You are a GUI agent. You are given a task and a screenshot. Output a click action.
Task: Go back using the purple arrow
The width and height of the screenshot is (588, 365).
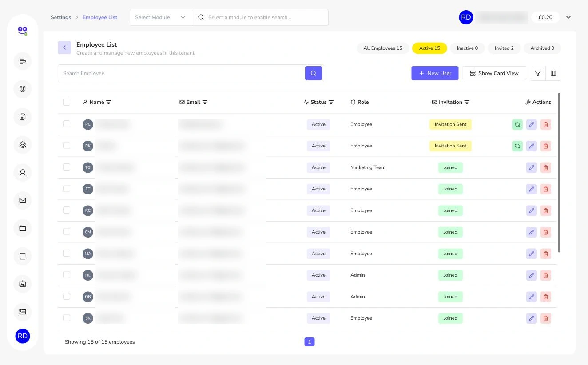(x=64, y=48)
